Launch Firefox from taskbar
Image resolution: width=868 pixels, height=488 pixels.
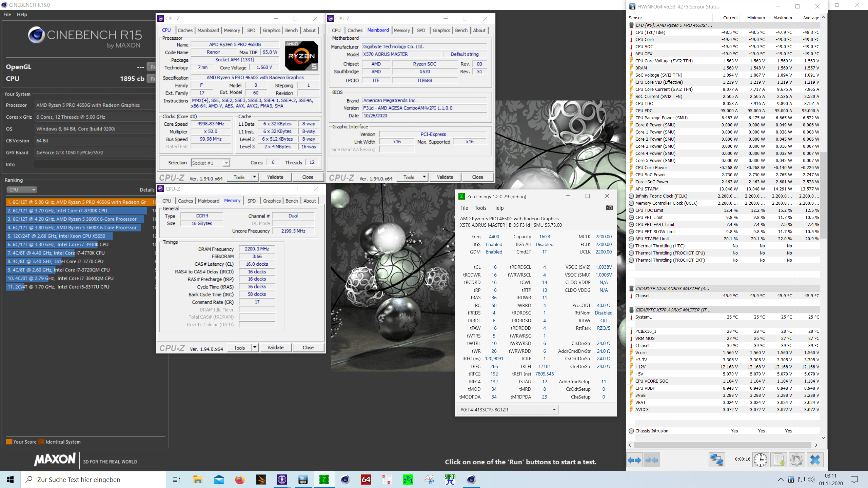pyautogui.click(x=240, y=480)
